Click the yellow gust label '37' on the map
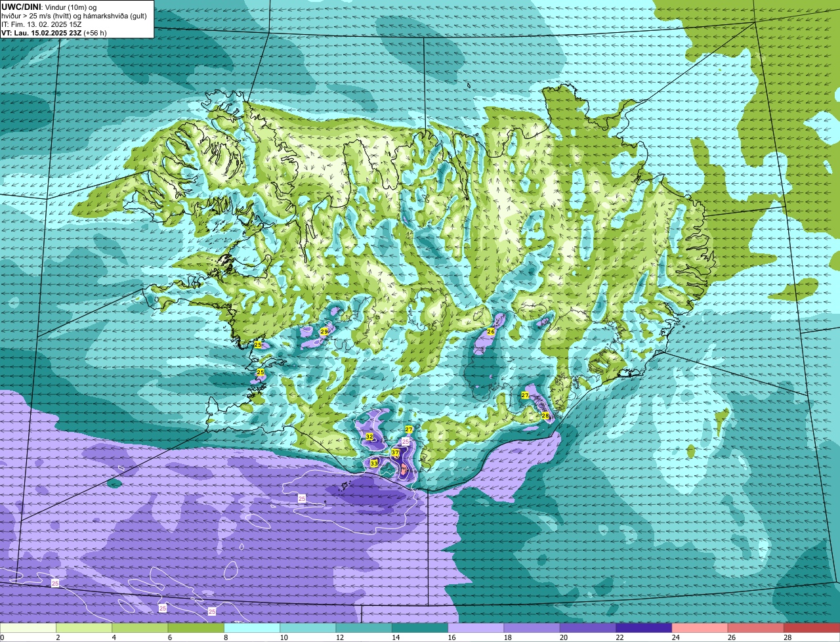Screen dimensions: 840x642 tap(395, 453)
